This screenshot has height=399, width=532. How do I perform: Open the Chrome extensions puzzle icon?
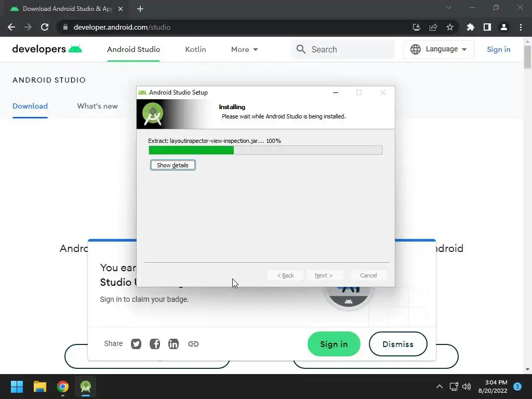point(470,27)
